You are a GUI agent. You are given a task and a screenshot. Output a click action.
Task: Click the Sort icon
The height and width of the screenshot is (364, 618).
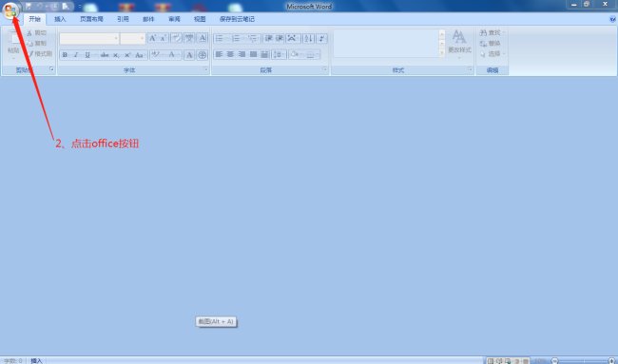coord(309,38)
